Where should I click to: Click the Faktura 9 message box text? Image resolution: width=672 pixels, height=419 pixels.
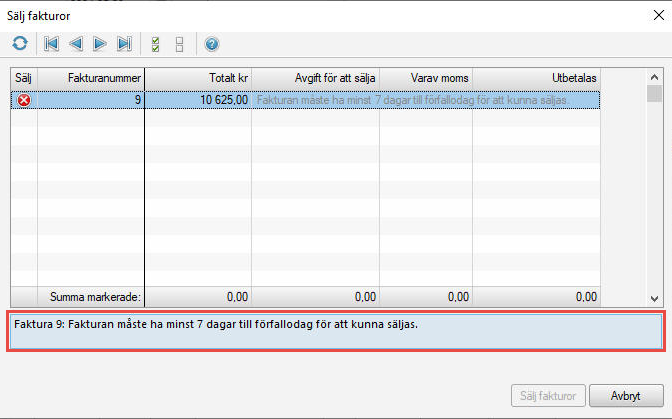pos(216,324)
